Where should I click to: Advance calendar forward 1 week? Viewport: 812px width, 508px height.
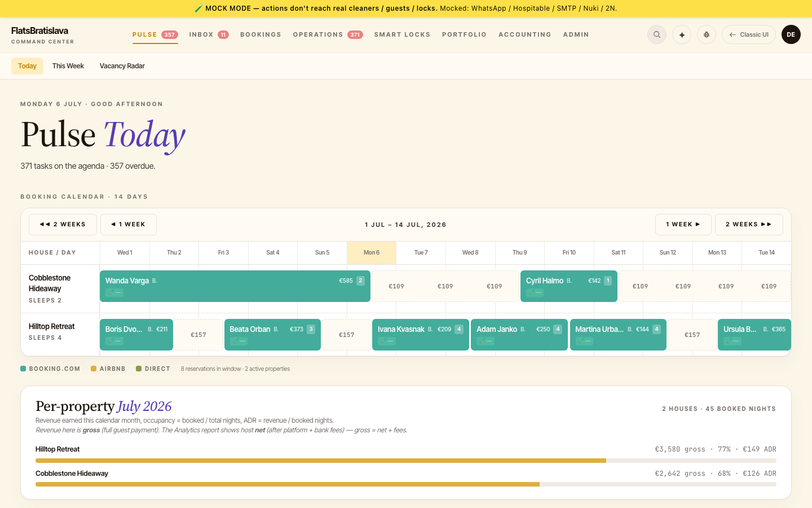coord(683,225)
